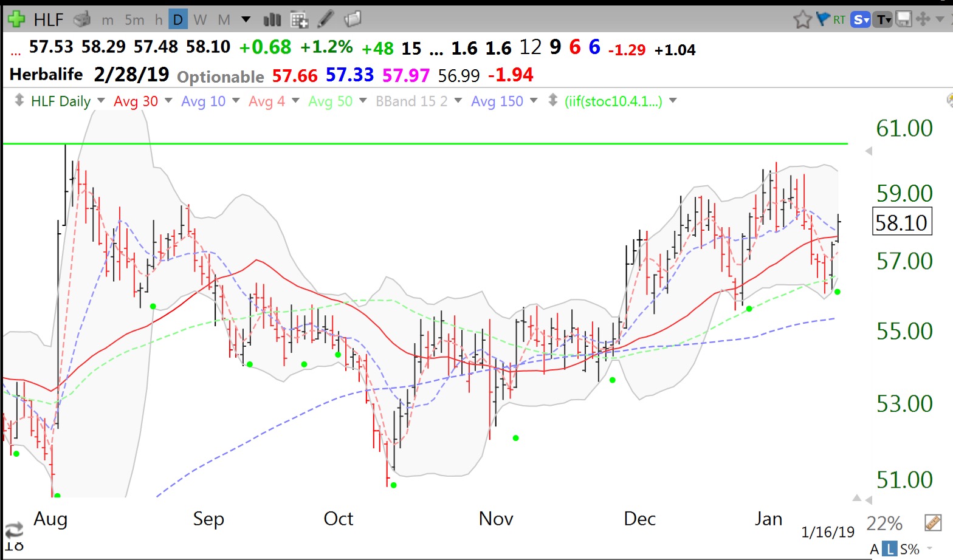Open the Avg 150 indicator menu
The image size is (953, 560).
click(534, 101)
